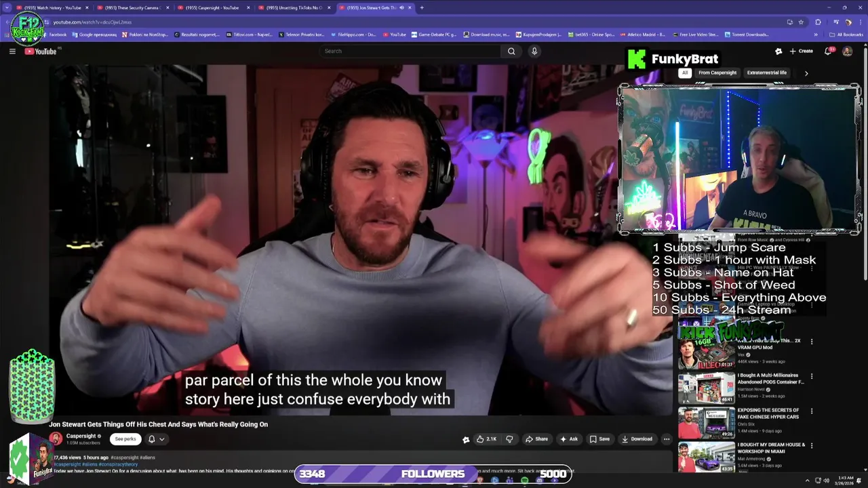
Task: Open a new browser tab
Action: tap(422, 7)
